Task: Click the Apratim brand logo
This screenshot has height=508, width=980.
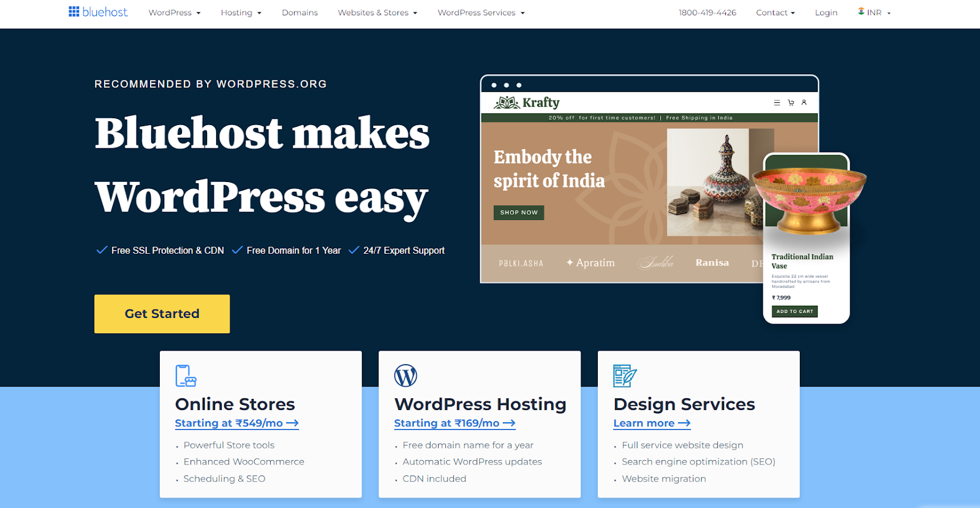Action: [590, 262]
